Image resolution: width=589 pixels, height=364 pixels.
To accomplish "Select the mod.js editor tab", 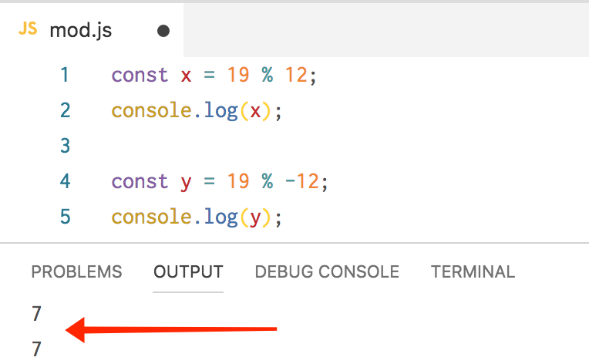I will pyautogui.click(x=81, y=30).
